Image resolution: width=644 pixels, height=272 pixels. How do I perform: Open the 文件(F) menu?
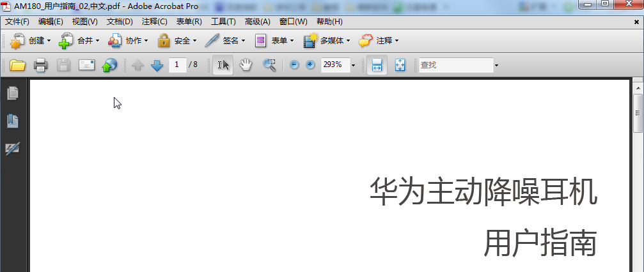click(x=17, y=22)
